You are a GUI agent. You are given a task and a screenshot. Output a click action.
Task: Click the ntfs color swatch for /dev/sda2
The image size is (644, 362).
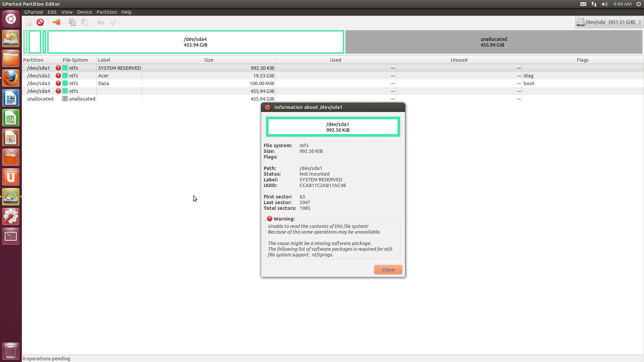point(65,75)
